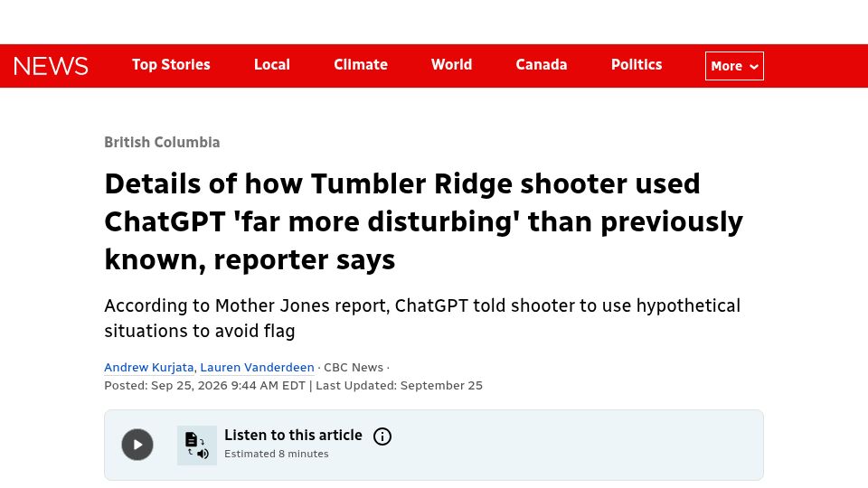Go to the Local news tab
Image resolution: width=868 pixels, height=488 pixels.
click(x=272, y=65)
